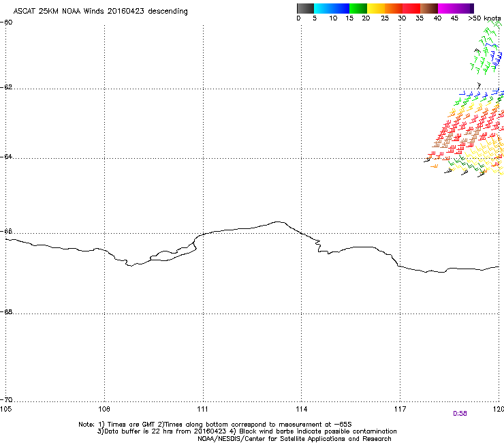Viewport: 504px width, 443px height.
Task: Click the 'NOAA/NESDIS/Center for Satellite Applications and Research' credit
Action: pyautogui.click(x=294, y=439)
